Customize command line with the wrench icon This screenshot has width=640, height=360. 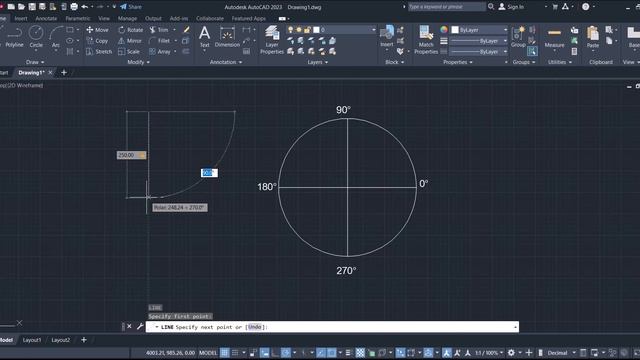(140, 327)
